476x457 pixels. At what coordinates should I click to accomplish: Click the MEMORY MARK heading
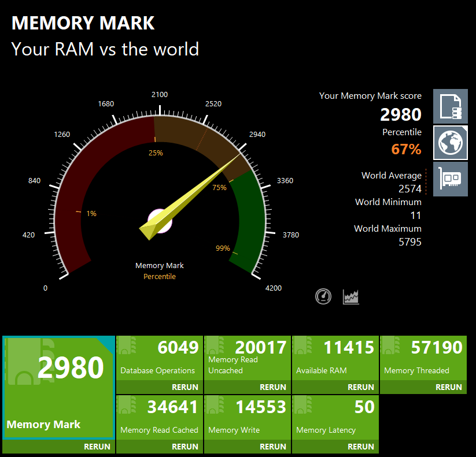click(83, 23)
